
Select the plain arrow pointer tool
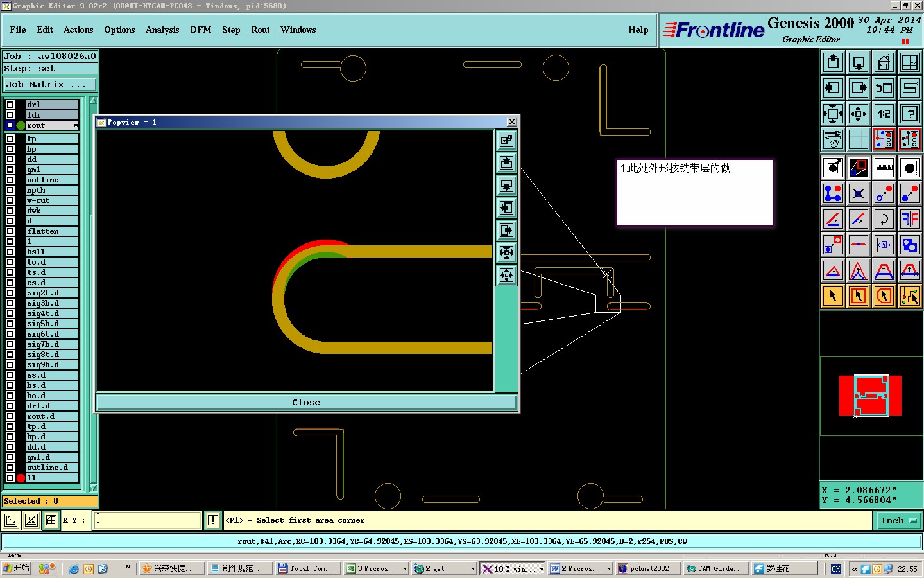point(833,296)
